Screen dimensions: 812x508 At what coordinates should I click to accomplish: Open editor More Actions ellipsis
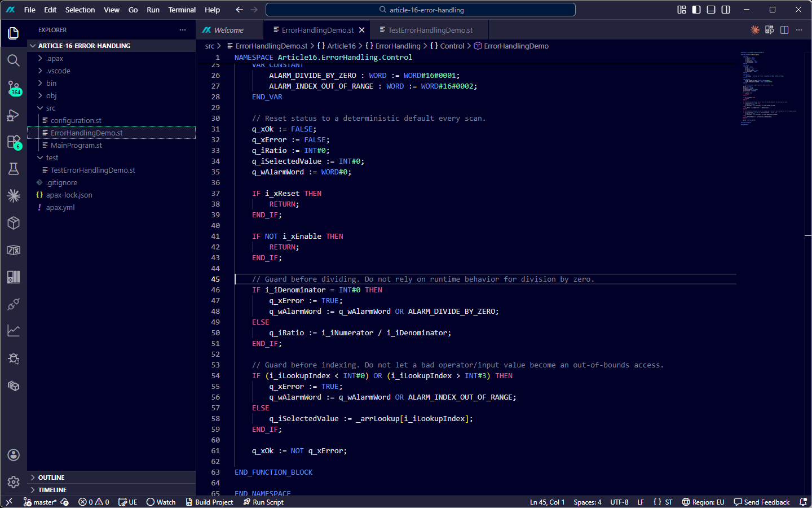click(799, 30)
